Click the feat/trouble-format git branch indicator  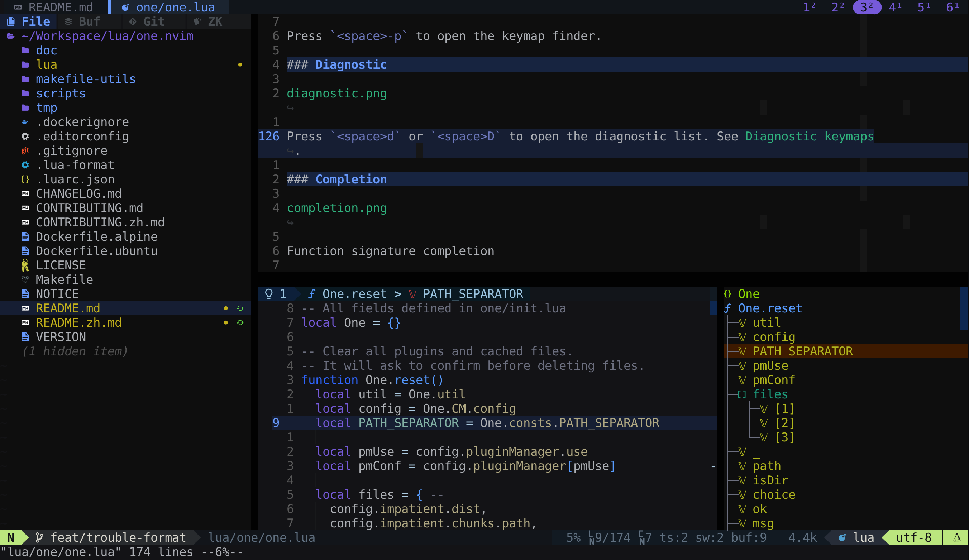(111, 537)
